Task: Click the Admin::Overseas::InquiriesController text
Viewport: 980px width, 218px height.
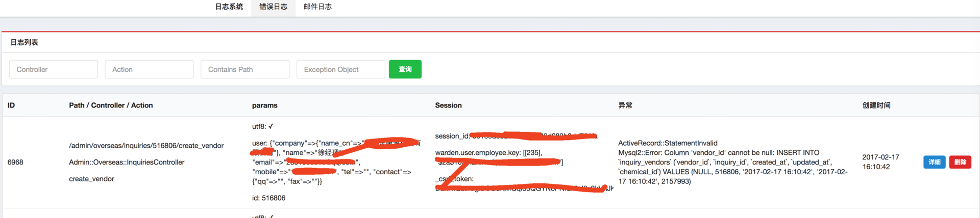Action: [x=127, y=162]
